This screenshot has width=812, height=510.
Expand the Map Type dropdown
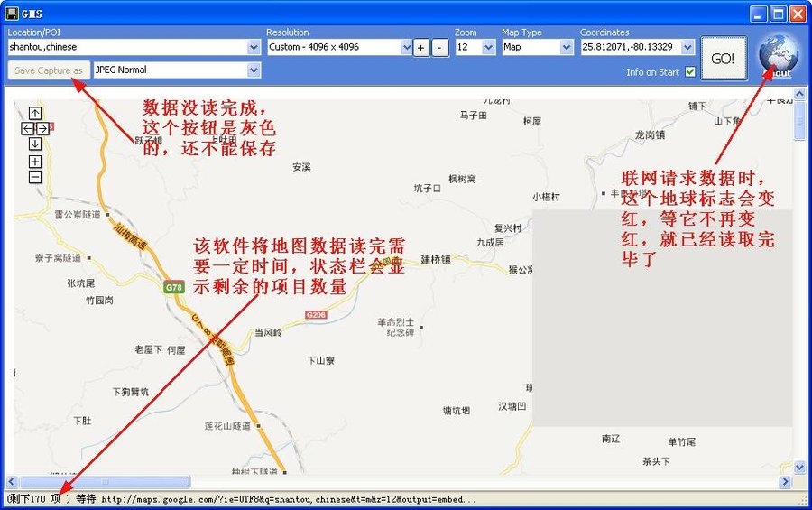point(566,47)
